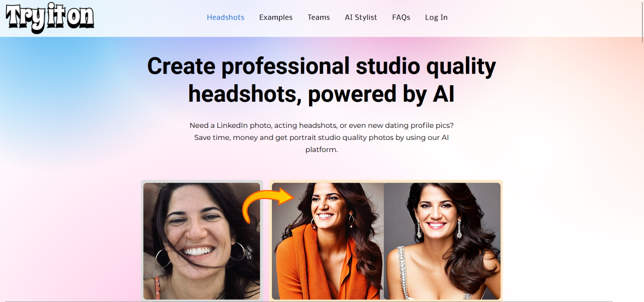
Task: Open the FAQs page
Action: 401,17
